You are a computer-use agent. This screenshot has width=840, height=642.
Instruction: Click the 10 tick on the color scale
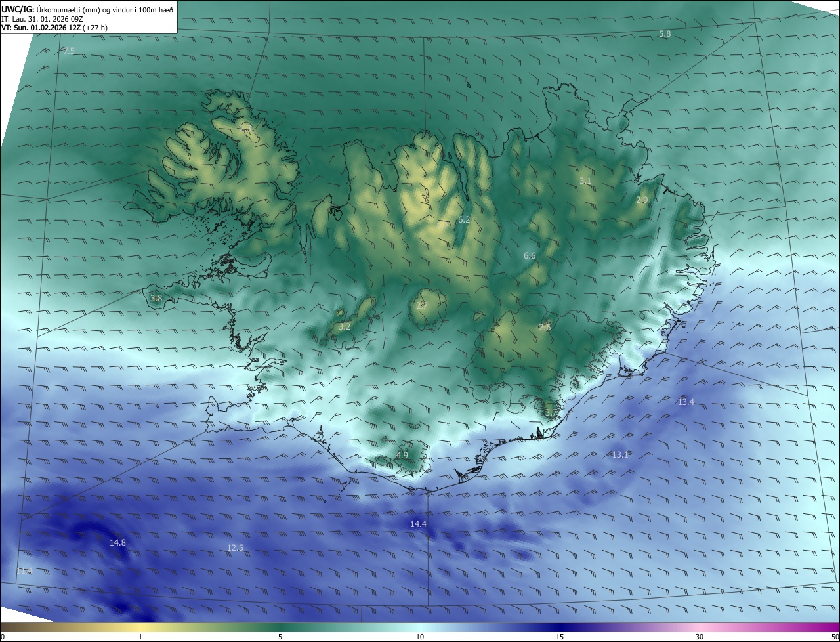tap(420, 637)
